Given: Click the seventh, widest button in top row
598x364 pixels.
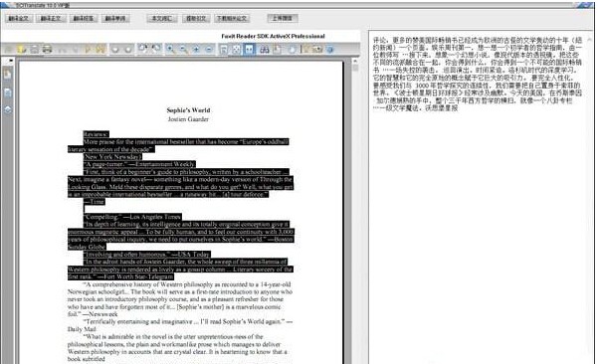Looking at the screenshot, I should [x=232, y=18].
